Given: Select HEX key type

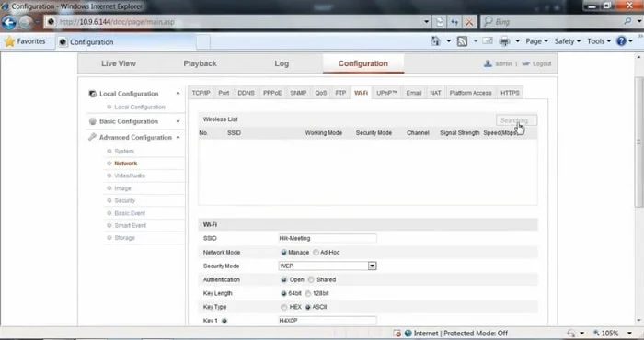Looking at the screenshot, I should pos(283,307).
